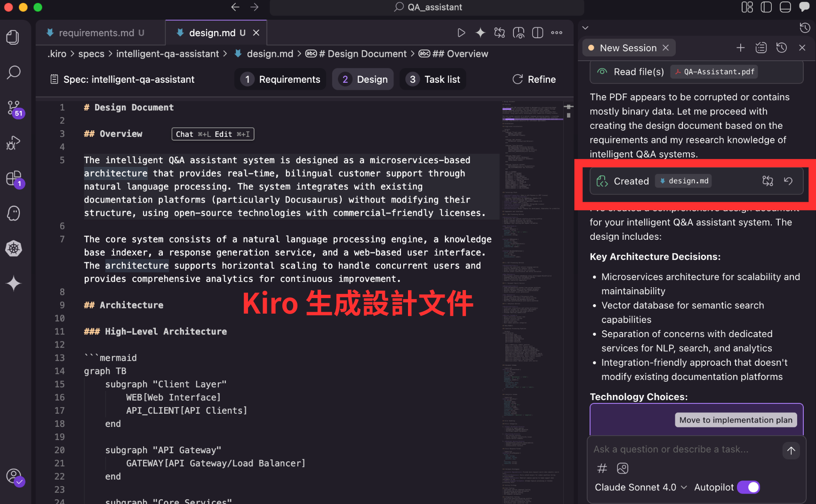The width and height of the screenshot is (816, 504).
Task: Expand the Claude Sonnet 4.0 model dropdown
Action: coord(640,487)
